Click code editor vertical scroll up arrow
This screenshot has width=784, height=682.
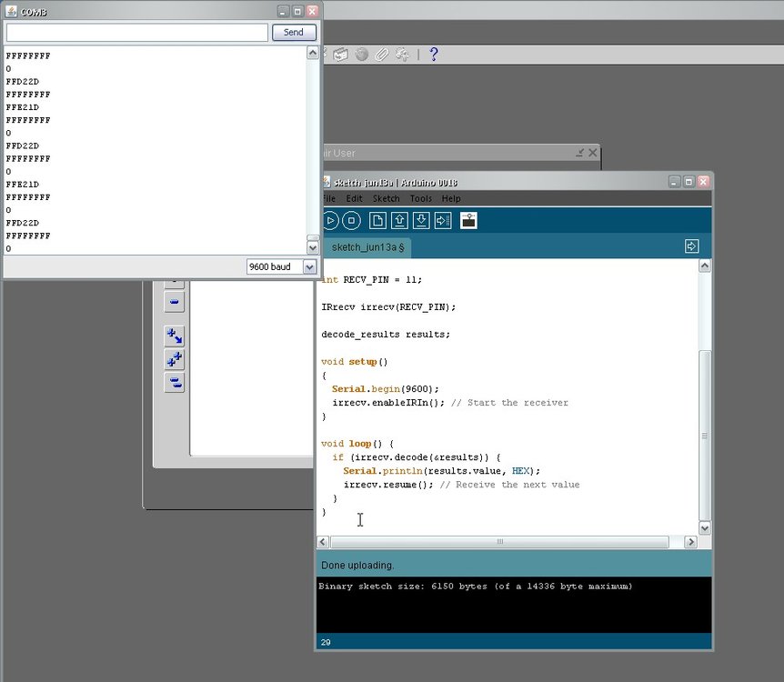click(x=705, y=266)
